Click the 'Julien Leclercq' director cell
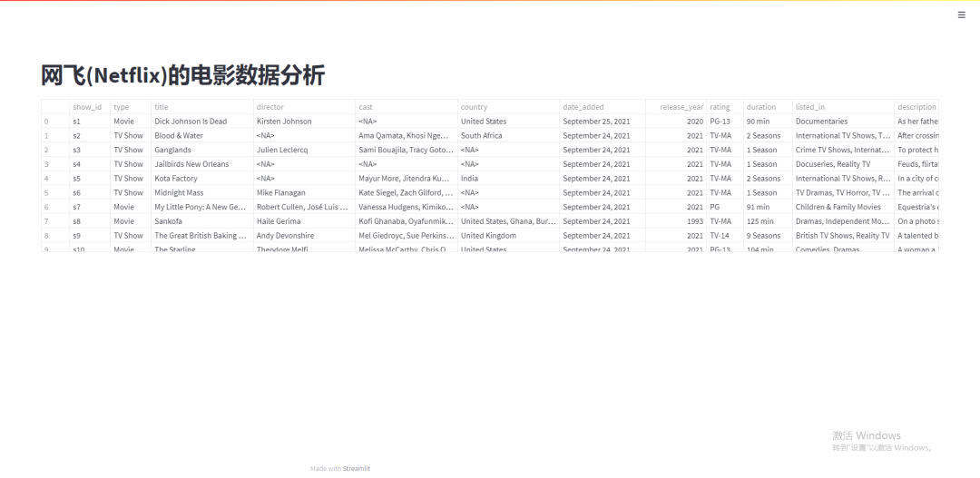 (304, 150)
